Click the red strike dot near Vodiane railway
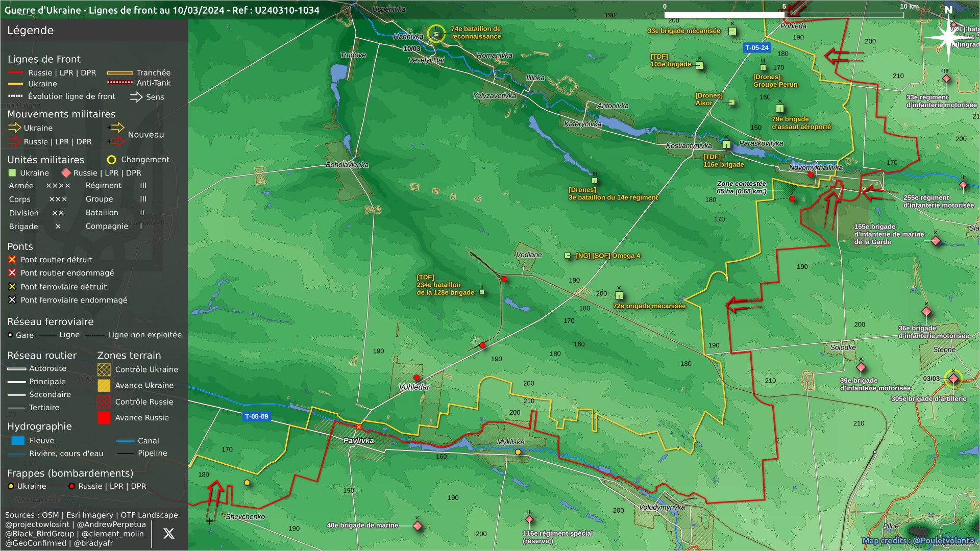 (504, 279)
